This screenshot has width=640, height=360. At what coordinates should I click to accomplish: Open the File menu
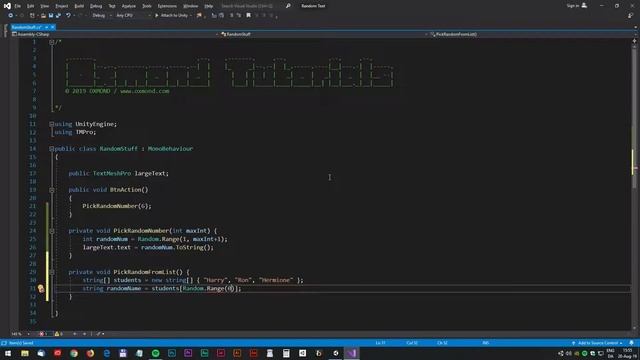click(x=18, y=6)
